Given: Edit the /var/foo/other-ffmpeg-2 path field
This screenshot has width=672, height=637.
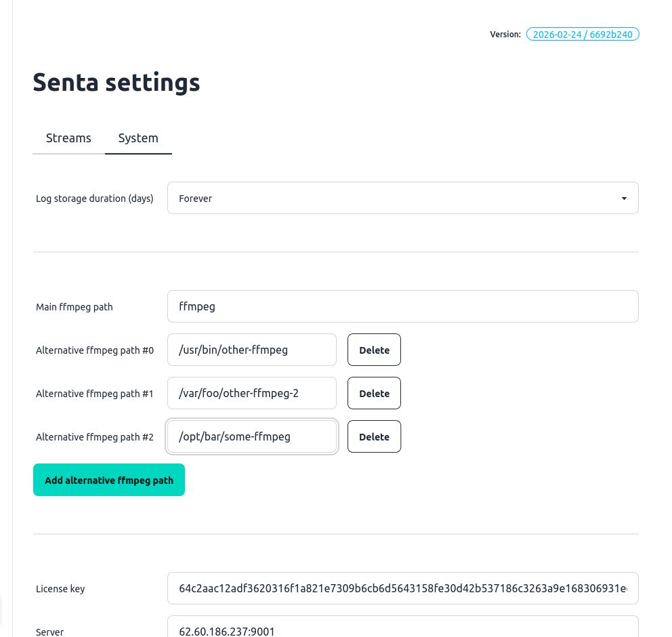Looking at the screenshot, I should point(252,394).
